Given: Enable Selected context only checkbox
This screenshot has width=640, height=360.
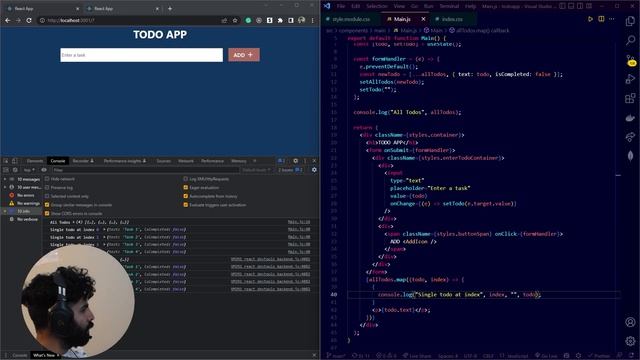Looking at the screenshot, I should [x=47, y=196].
